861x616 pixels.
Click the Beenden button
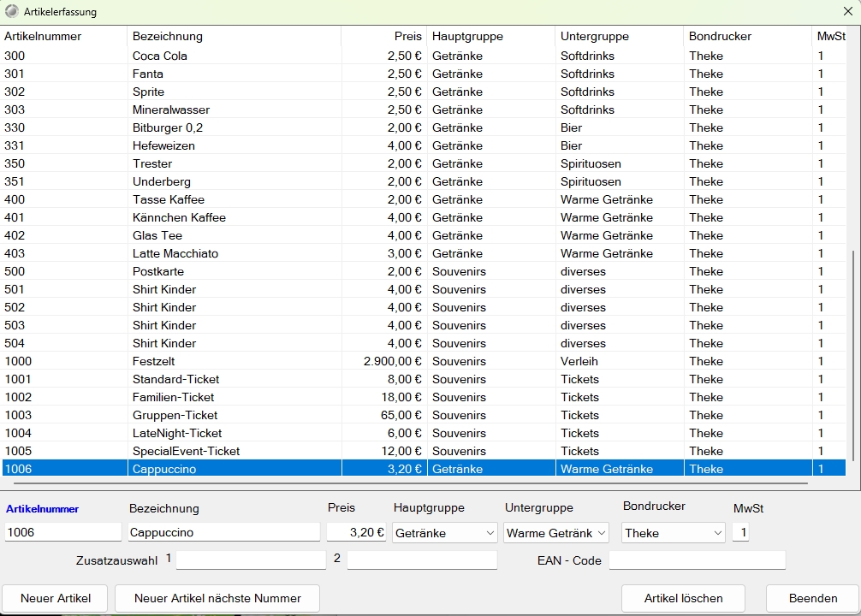pyautogui.click(x=813, y=598)
